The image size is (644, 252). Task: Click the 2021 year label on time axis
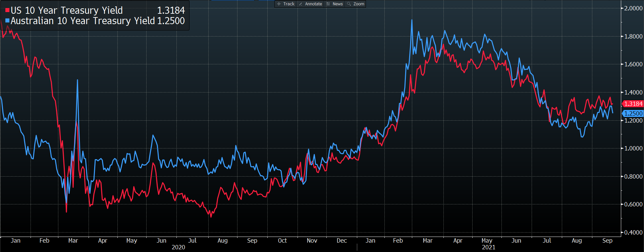click(488, 247)
